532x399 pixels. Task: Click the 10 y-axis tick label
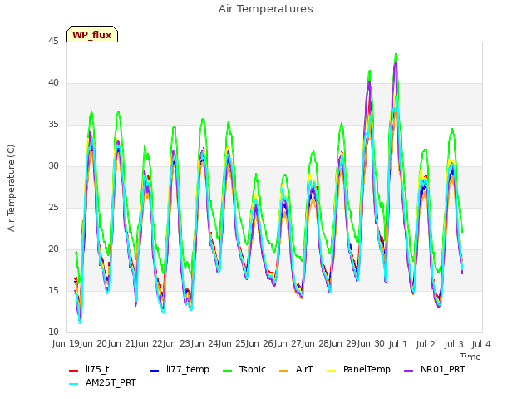(x=53, y=332)
